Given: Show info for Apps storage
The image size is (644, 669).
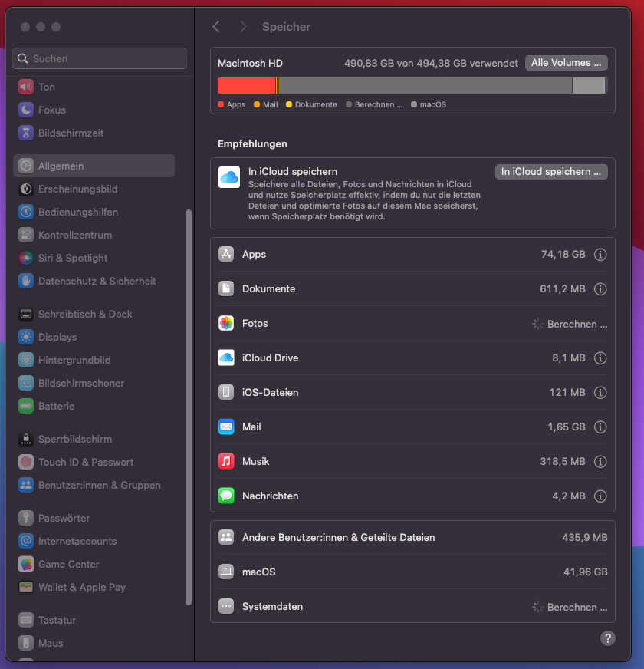Looking at the screenshot, I should [x=600, y=255].
